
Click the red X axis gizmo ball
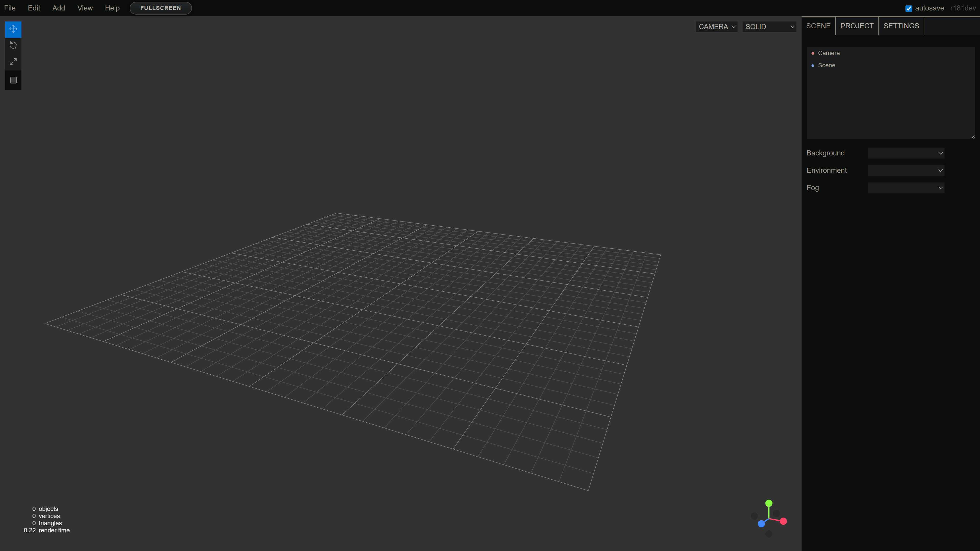(783, 521)
